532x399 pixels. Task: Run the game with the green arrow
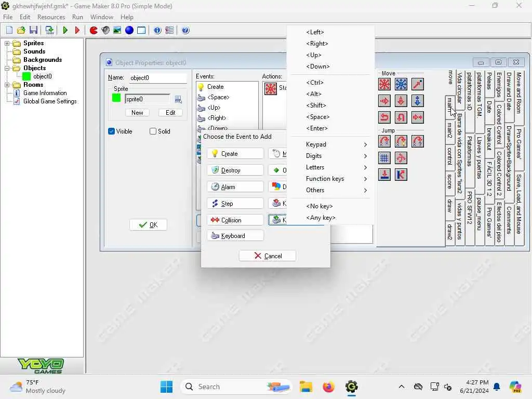click(65, 30)
